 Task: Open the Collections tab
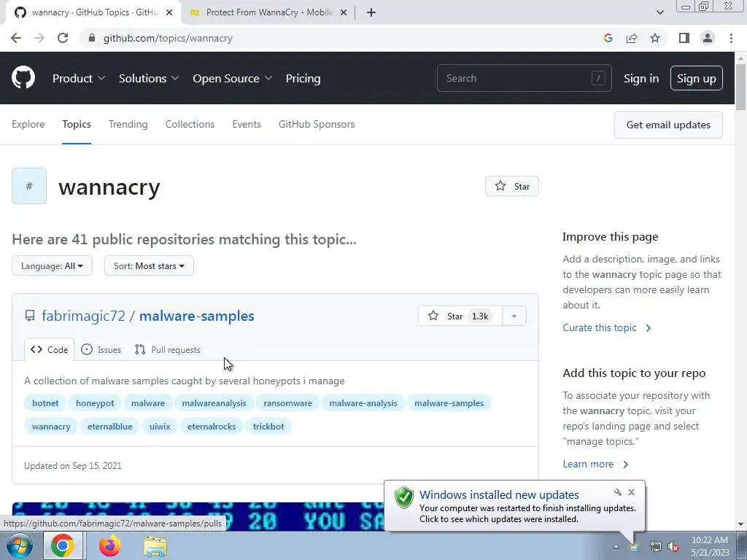pos(190,124)
